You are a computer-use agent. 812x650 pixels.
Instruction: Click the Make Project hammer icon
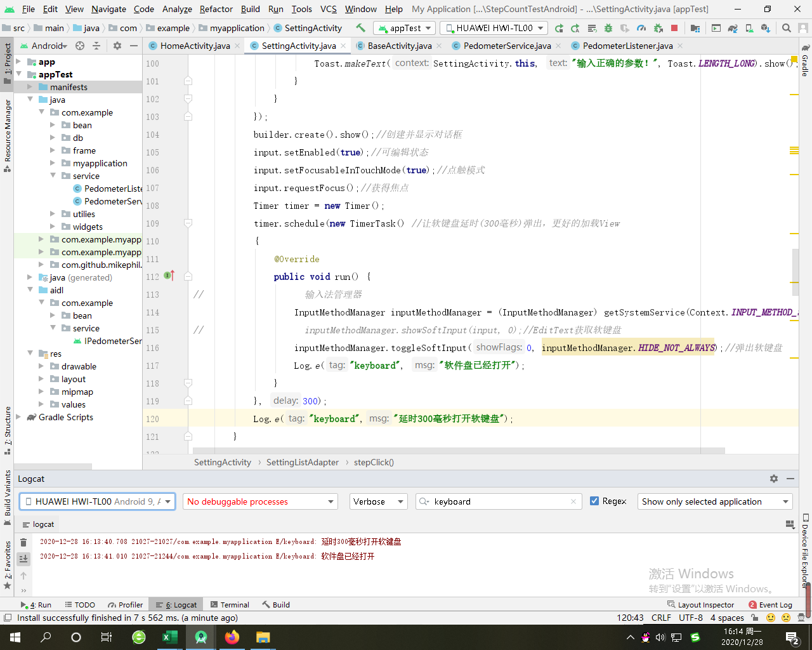point(360,28)
